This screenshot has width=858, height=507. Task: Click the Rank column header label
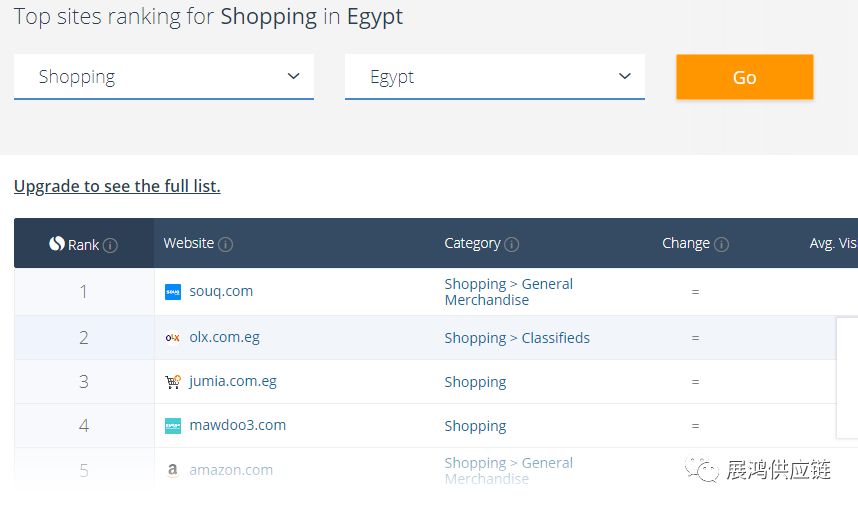click(x=83, y=244)
